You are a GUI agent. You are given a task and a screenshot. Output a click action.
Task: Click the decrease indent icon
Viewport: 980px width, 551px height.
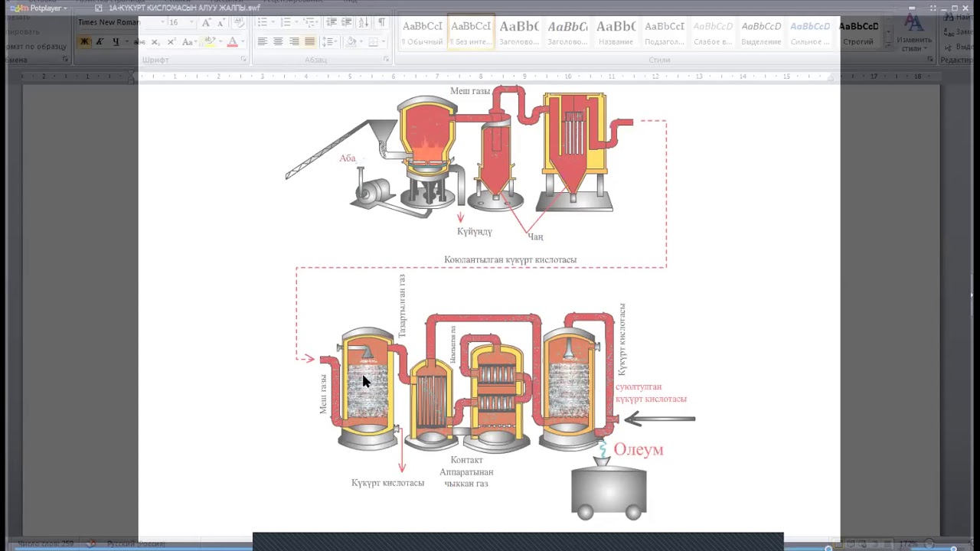point(330,22)
